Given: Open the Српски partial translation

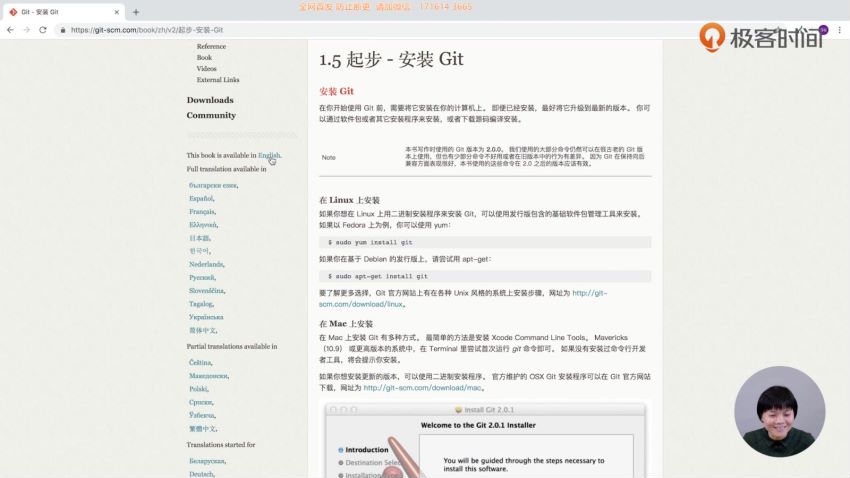Looking at the screenshot, I should coord(201,402).
